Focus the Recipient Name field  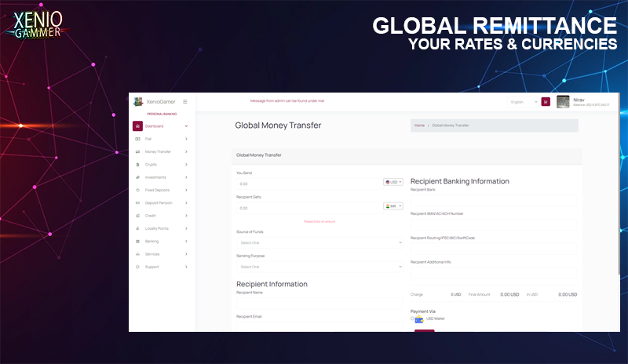click(x=319, y=303)
